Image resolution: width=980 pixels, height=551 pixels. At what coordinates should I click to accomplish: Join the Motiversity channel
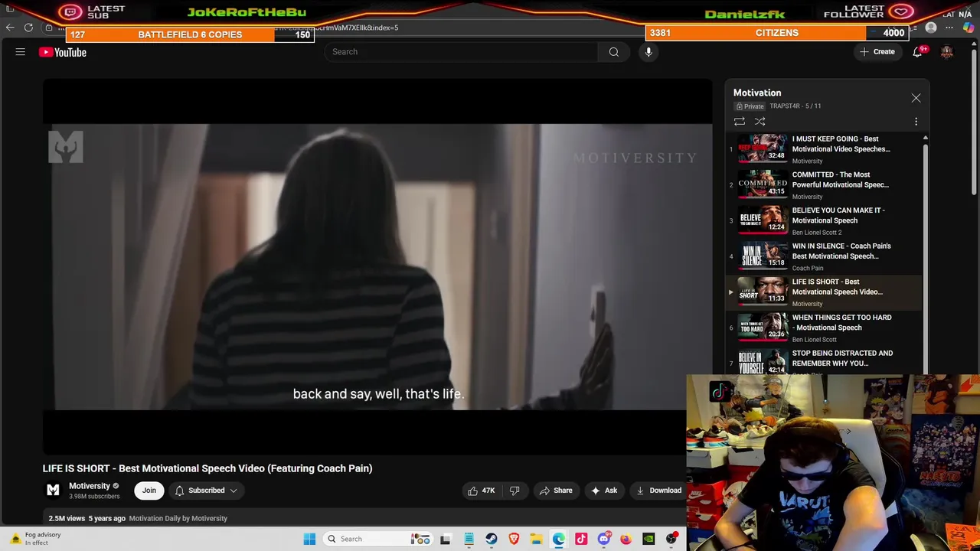[149, 491]
